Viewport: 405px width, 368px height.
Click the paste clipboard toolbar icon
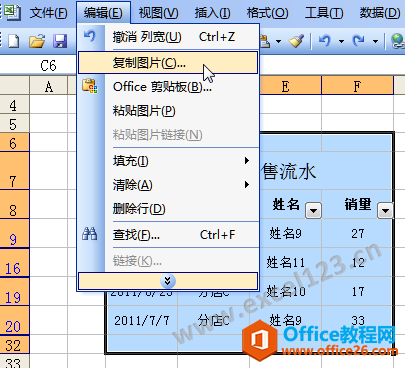coord(265,41)
